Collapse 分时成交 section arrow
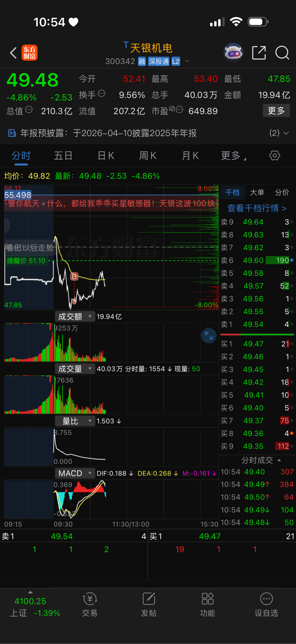 279,460
